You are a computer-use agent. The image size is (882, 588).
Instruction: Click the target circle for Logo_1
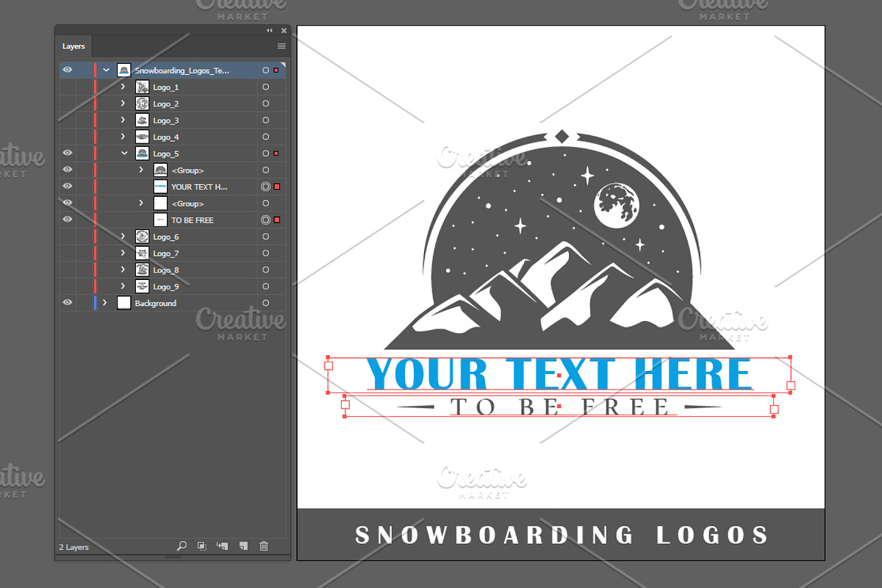pos(265,87)
